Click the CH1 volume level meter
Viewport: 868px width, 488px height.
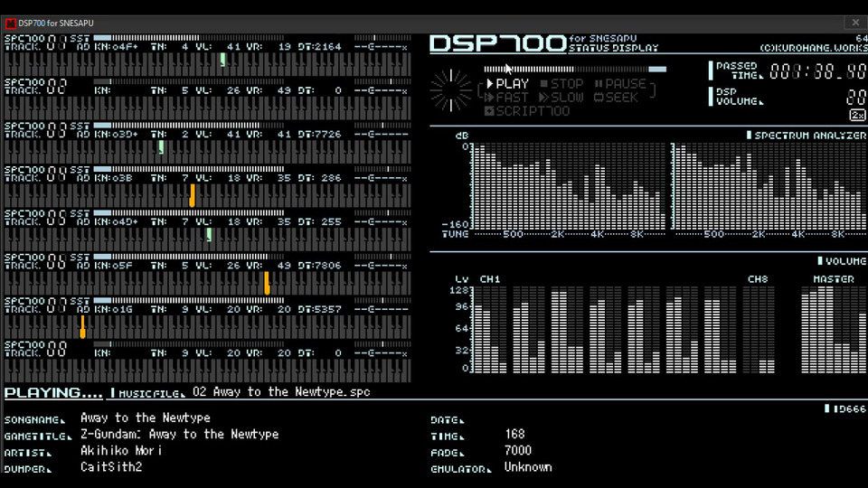[490, 329]
